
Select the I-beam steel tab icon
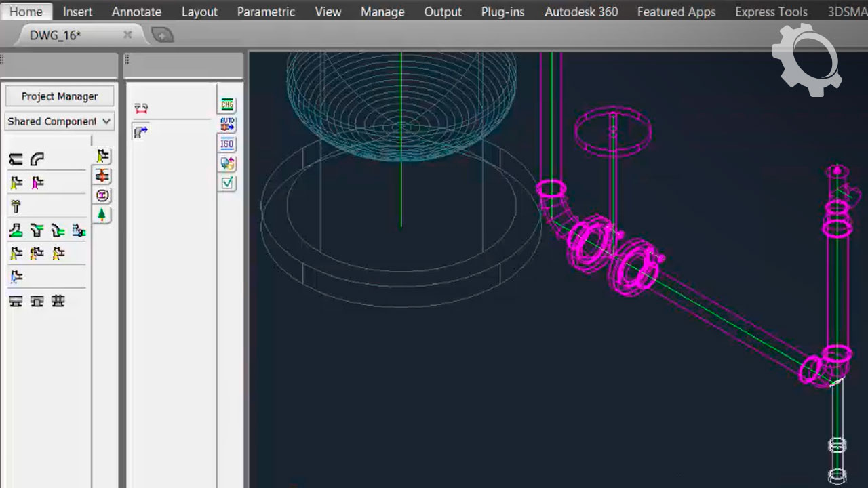point(102,195)
